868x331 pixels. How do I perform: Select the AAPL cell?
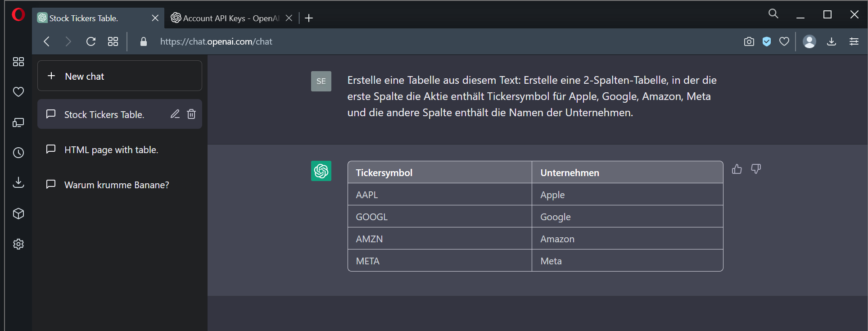(440, 195)
